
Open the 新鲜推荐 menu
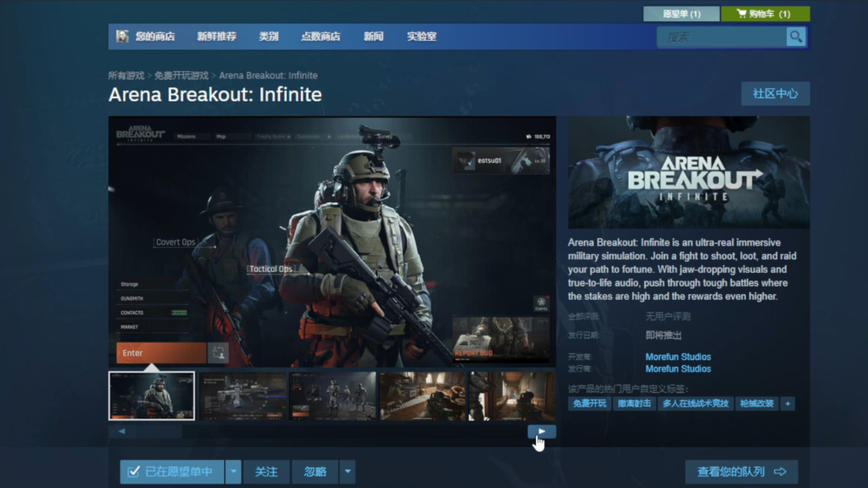pos(216,36)
